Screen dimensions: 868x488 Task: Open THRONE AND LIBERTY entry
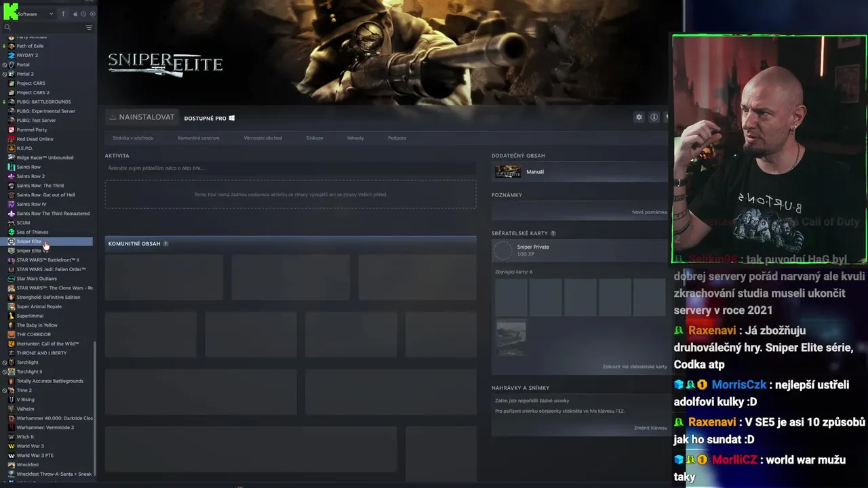[x=41, y=353]
